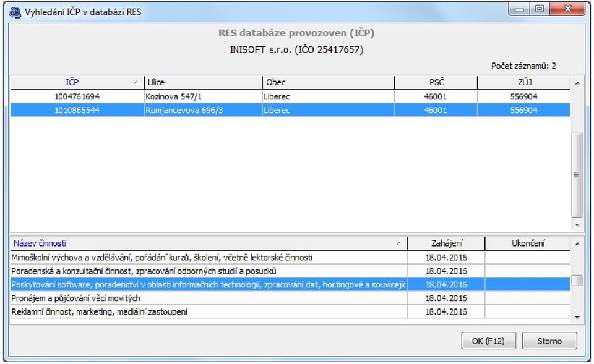The image size is (594, 364).
Task: Click the Rumjancevova 696/3 street cell
Action: [204, 110]
